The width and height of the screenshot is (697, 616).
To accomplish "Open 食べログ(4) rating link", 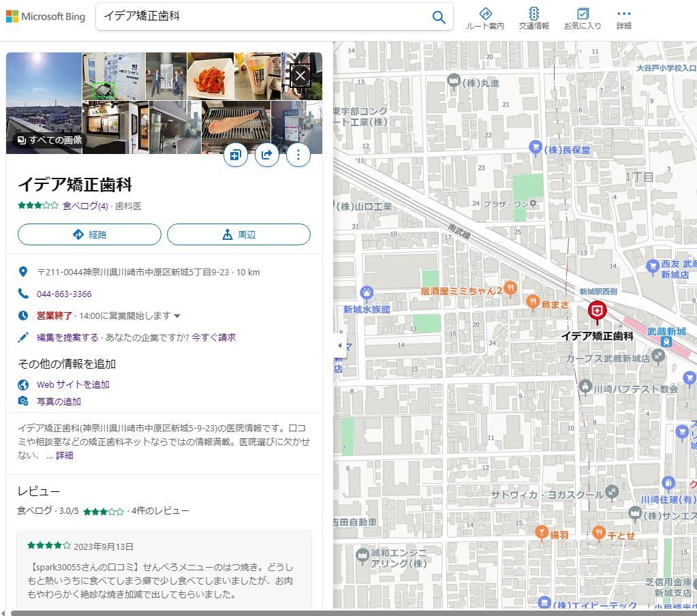I will tap(85, 206).
